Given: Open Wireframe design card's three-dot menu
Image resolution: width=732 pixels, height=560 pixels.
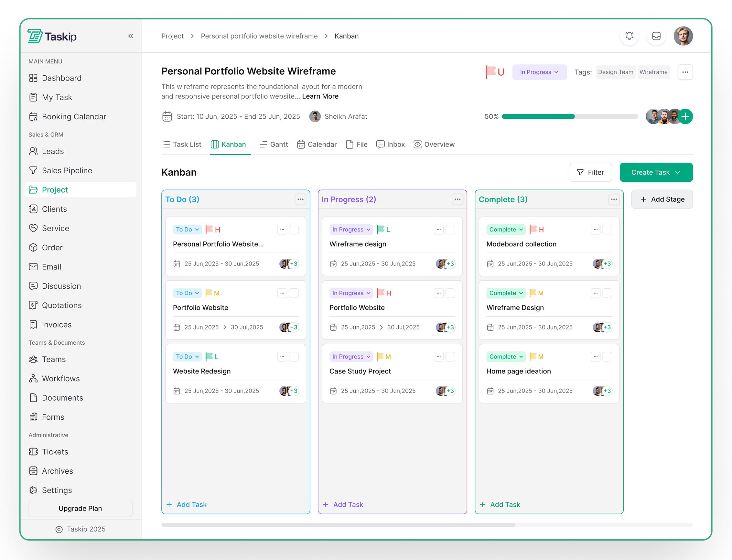Looking at the screenshot, I should 439,229.
